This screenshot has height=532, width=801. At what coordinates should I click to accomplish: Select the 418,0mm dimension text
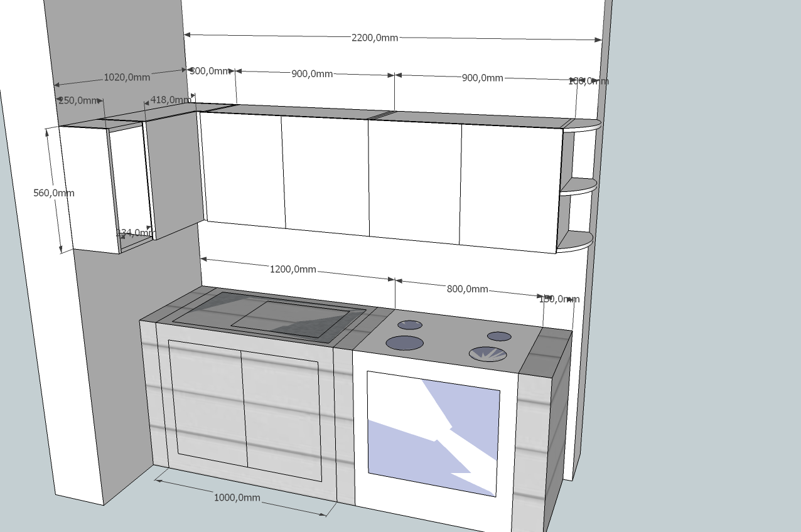(170, 100)
